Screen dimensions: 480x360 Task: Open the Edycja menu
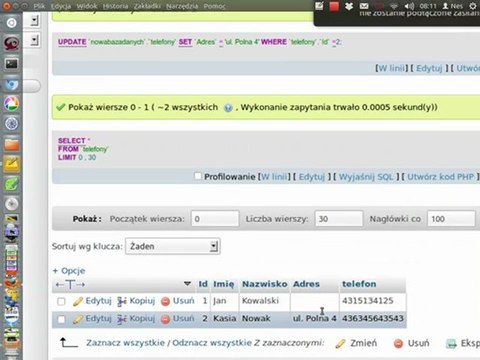tap(61, 6)
